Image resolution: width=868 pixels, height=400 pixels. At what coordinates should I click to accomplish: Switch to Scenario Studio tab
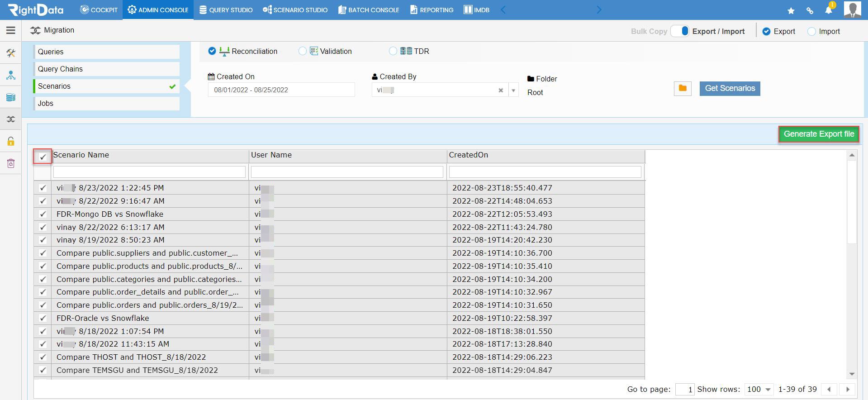tap(295, 10)
